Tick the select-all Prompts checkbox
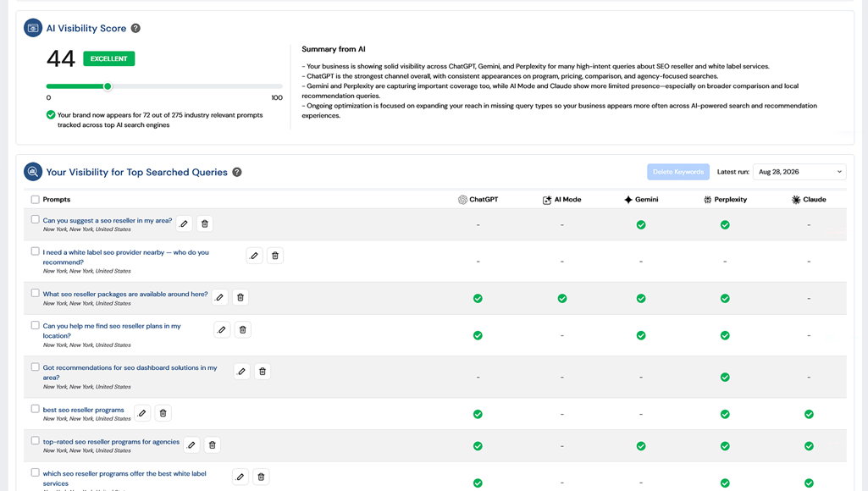 (36, 199)
